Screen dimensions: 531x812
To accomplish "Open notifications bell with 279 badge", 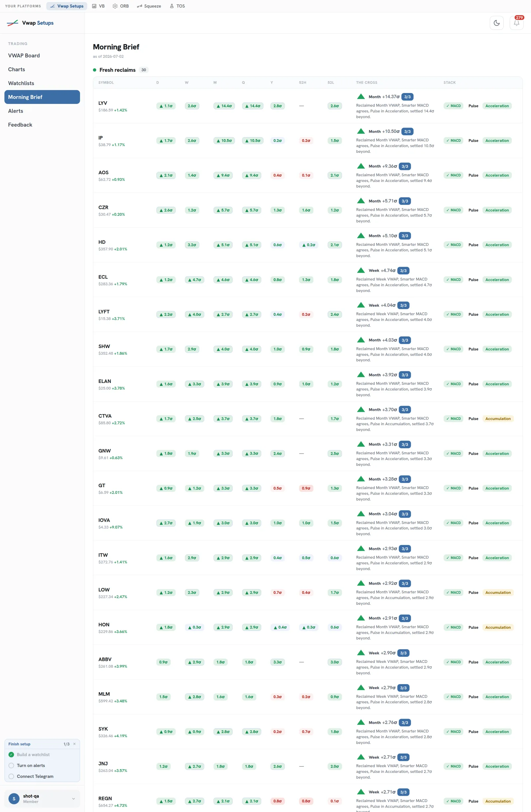I will pyautogui.click(x=516, y=23).
